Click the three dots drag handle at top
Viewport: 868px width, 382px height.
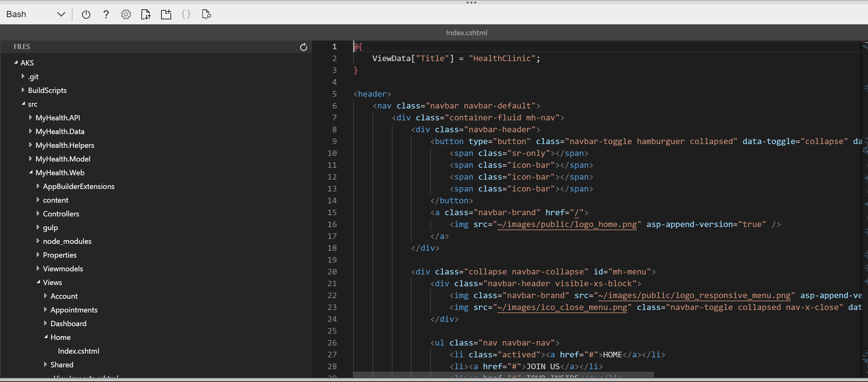point(471,3)
